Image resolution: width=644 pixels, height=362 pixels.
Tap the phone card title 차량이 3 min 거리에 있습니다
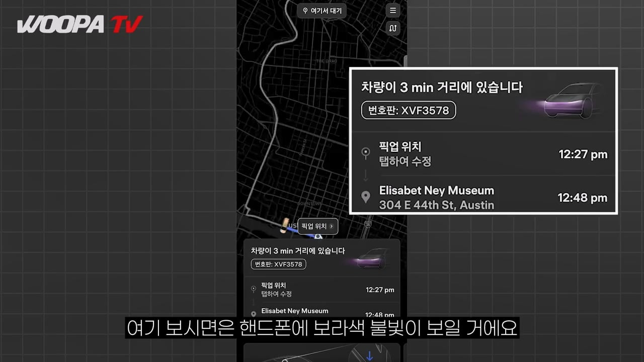click(298, 250)
